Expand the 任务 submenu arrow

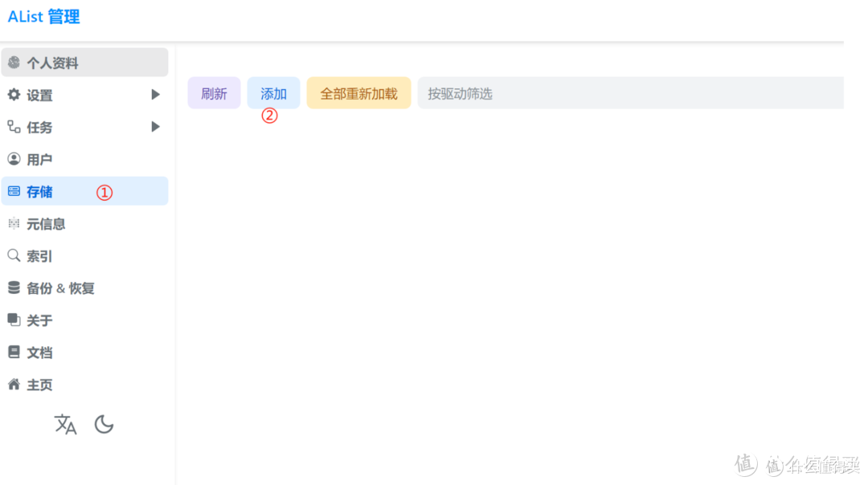(156, 127)
